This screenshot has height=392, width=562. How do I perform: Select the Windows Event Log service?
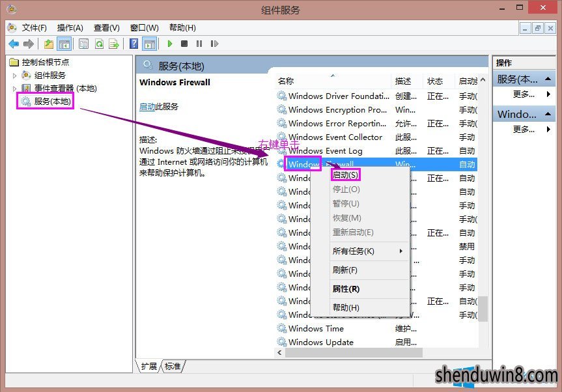pyautogui.click(x=376, y=151)
